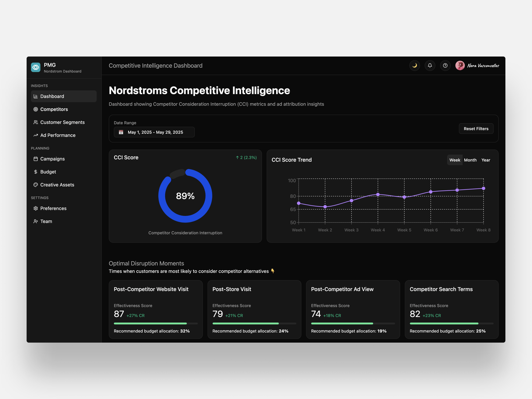Click Recommended budget allocation: 32% text

152,331
